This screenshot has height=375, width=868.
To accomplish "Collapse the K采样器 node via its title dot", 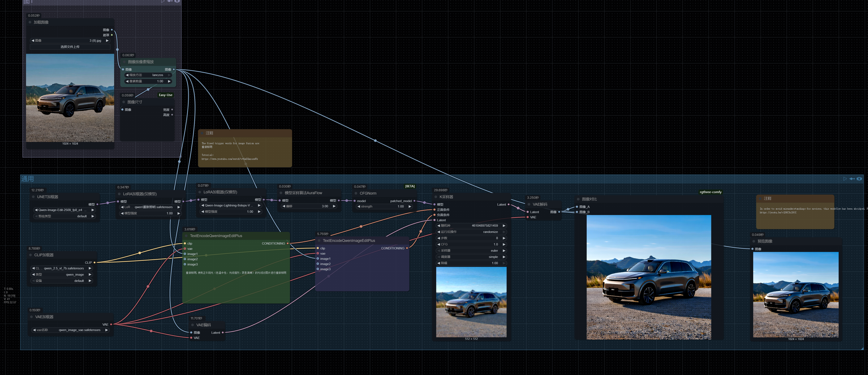I will click(436, 197).
